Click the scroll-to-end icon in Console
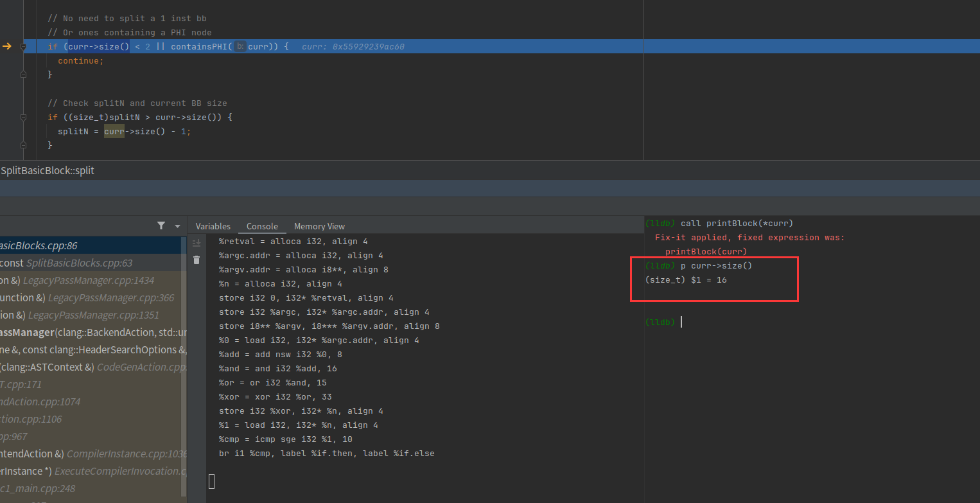This screenshot has height=503, width=980. (197, 243)
